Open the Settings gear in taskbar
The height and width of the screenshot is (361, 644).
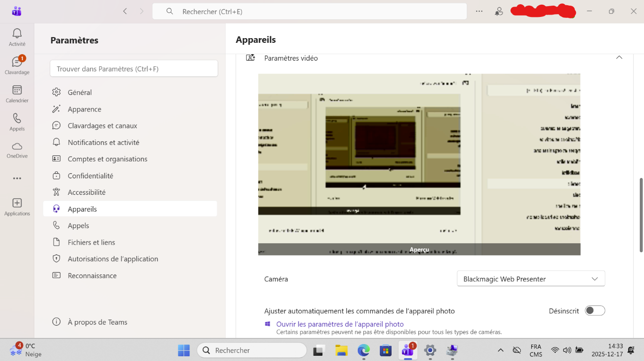[430, 350]
